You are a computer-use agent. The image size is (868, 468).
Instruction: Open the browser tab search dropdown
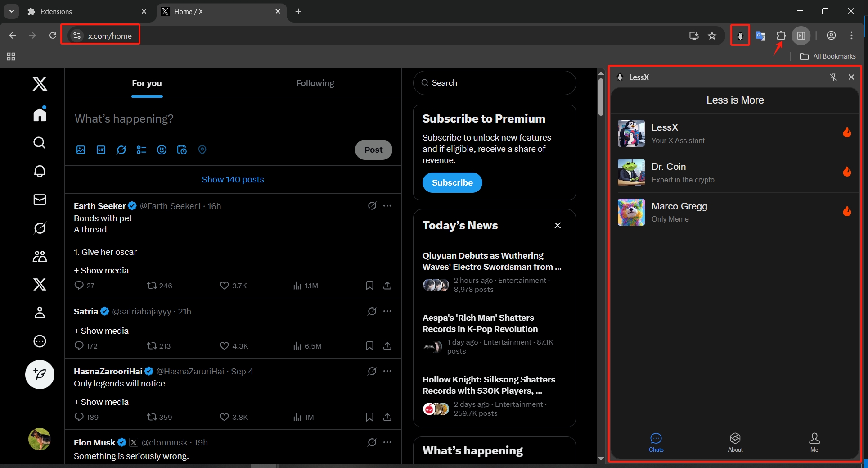11,11
